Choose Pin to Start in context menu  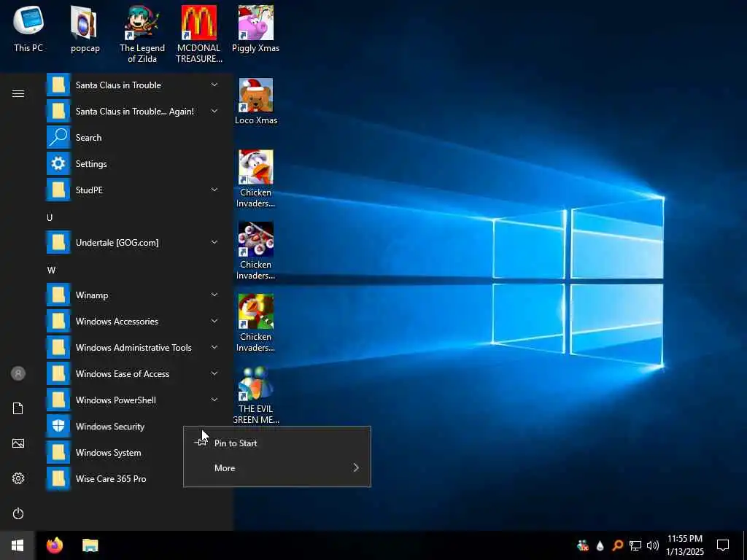[276, 443]
